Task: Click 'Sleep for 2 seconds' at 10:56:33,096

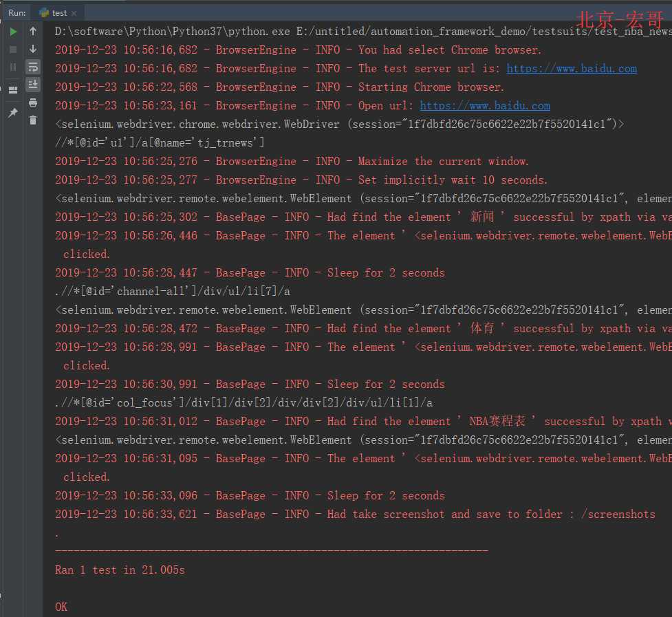Action: 250,496
